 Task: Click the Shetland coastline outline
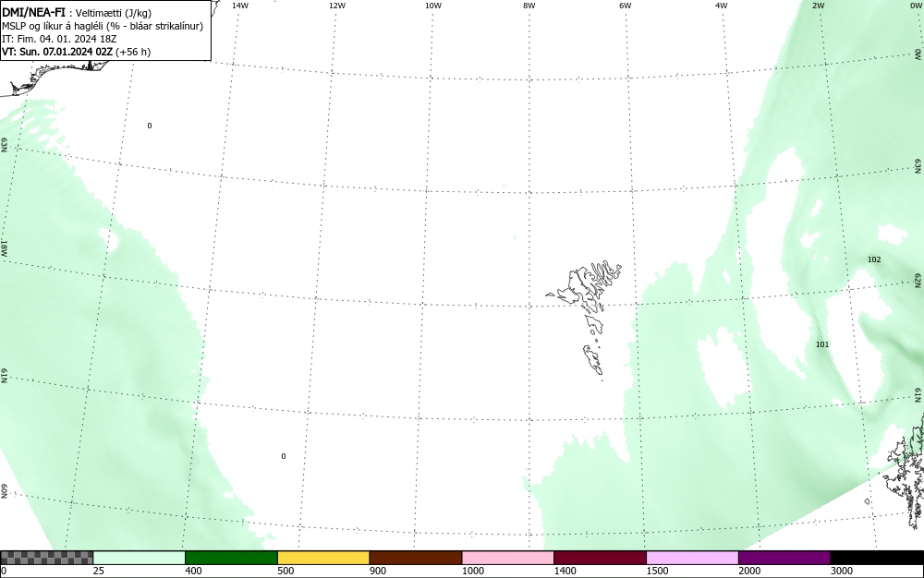(x=906, y=471)
